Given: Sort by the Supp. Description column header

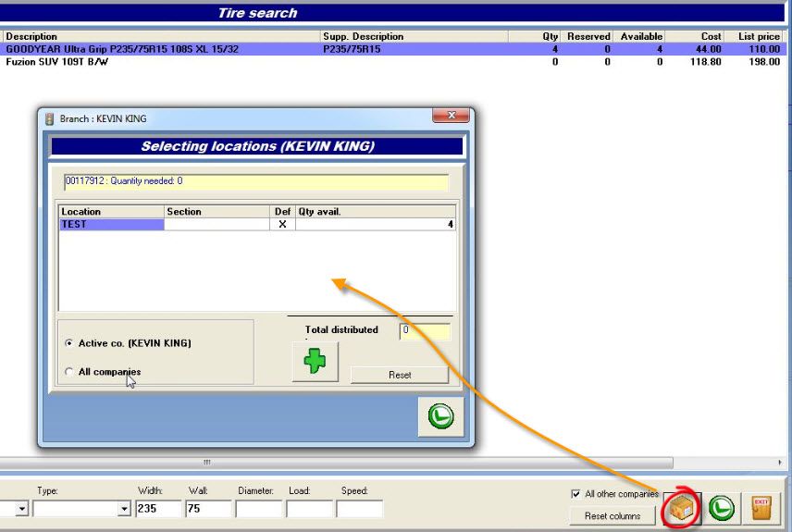Looking at the screenshot, I should [x=415, y=36].
